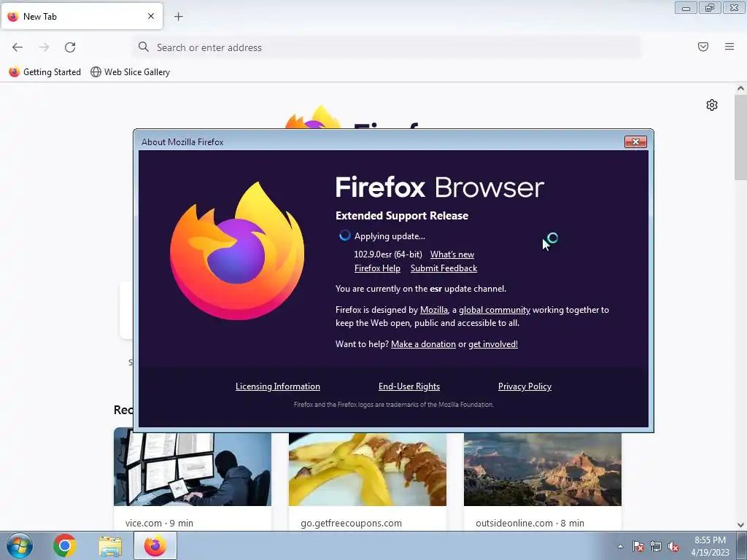Open the Pocket save icon
This screenshot has height=560, width=747.
pyautogui.click(x=703, y=47)
